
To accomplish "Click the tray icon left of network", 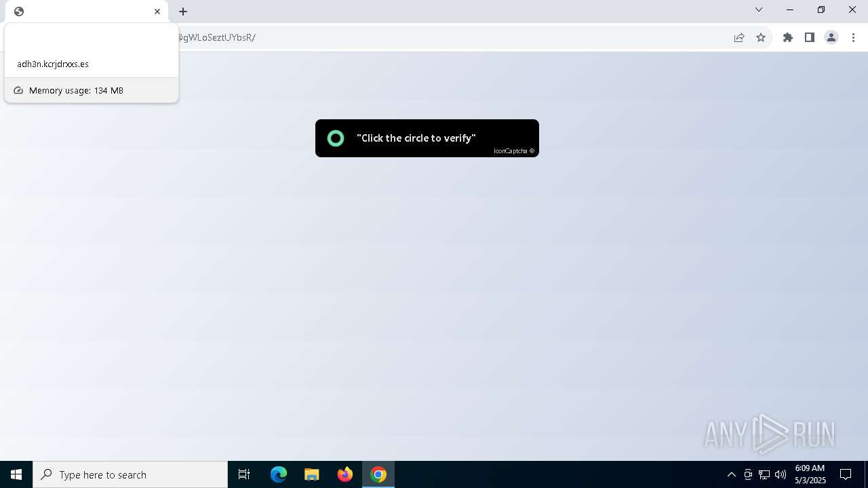I will click(x=748, y=474).
